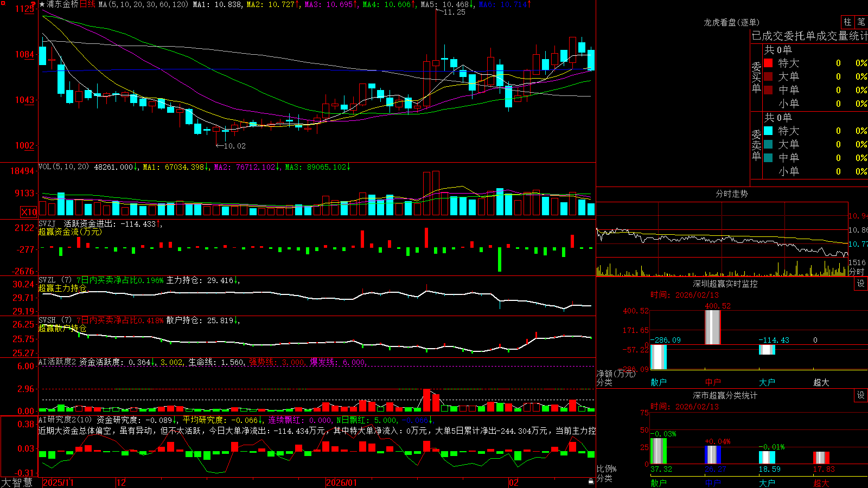The height and width of the screenshot is (488, 868).
Task: Click the 400.52 中户 bar in realtime monitor
Action: pos(713,327)
